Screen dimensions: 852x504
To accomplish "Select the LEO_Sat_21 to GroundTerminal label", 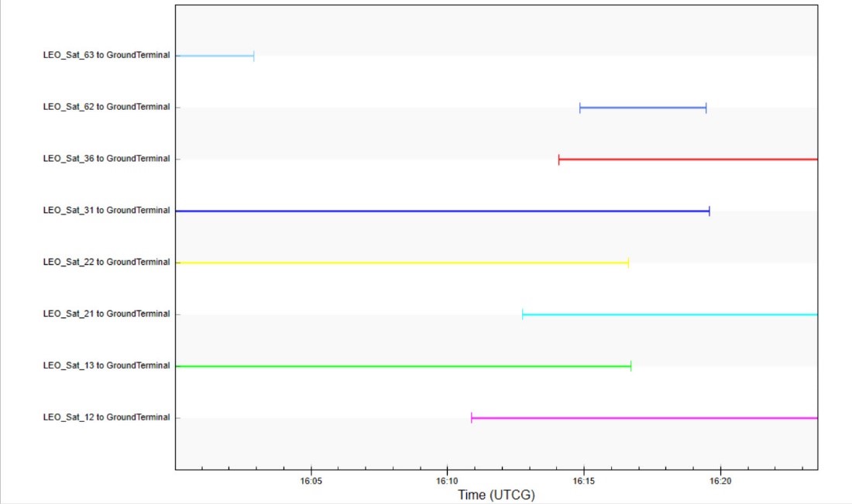I will point(107,314).
